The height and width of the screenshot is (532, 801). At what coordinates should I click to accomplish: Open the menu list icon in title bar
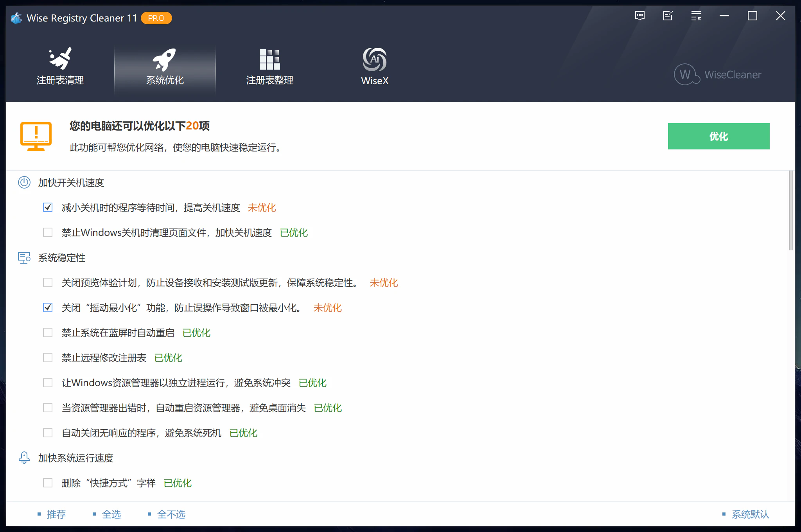tap(696, 16)
